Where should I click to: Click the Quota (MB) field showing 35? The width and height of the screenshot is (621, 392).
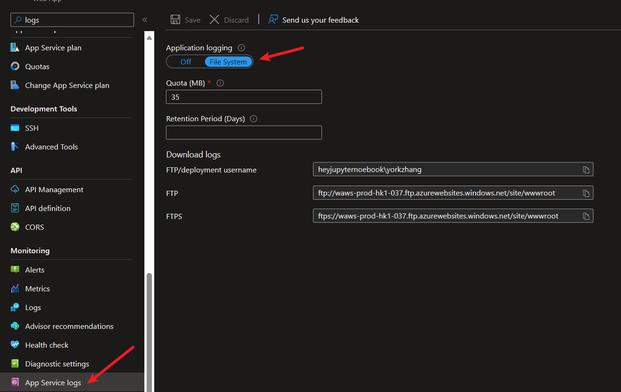coord(244,97)
